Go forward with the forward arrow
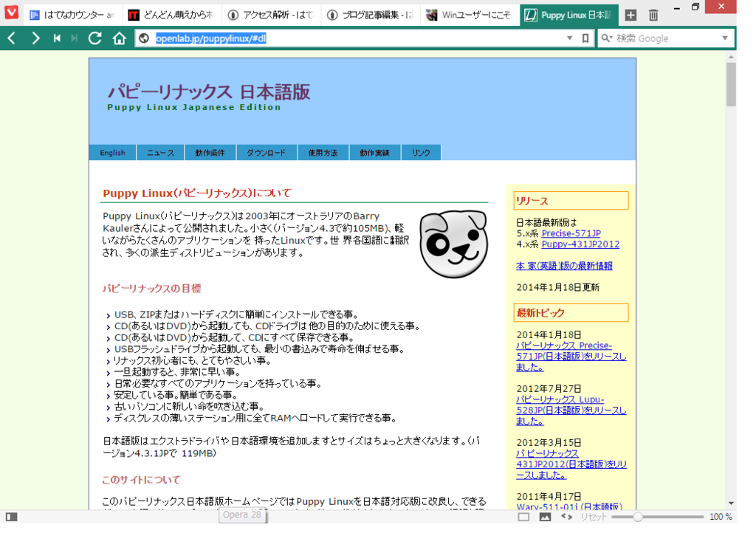Viewport: 756px width, 550px height. click(35, 38)
